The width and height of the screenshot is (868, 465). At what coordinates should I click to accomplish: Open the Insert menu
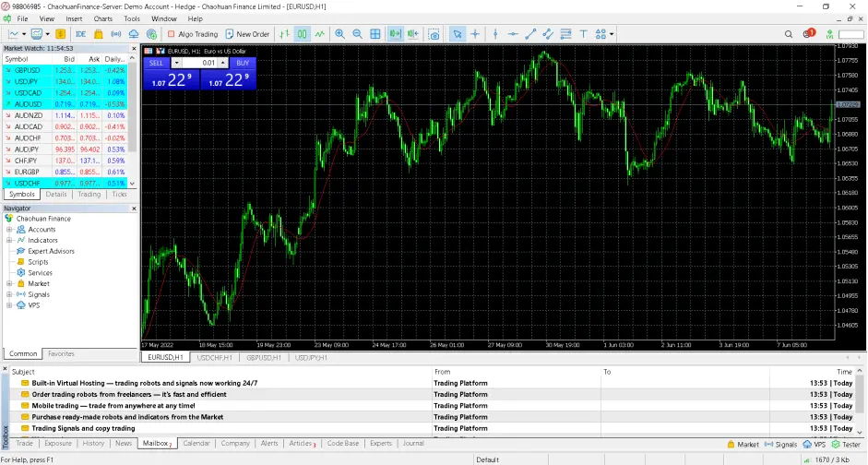(74, 18)
